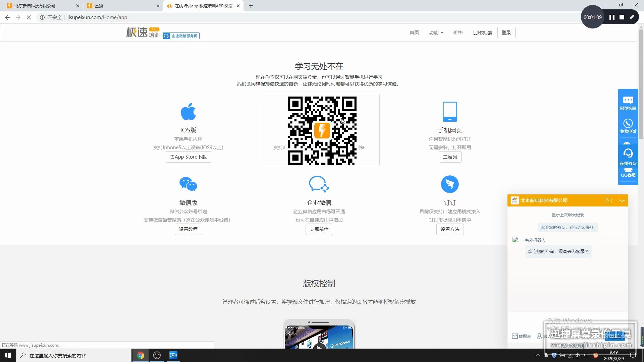Open 网页客服 in the side panel
644x362 pixels.
point(628,103)
